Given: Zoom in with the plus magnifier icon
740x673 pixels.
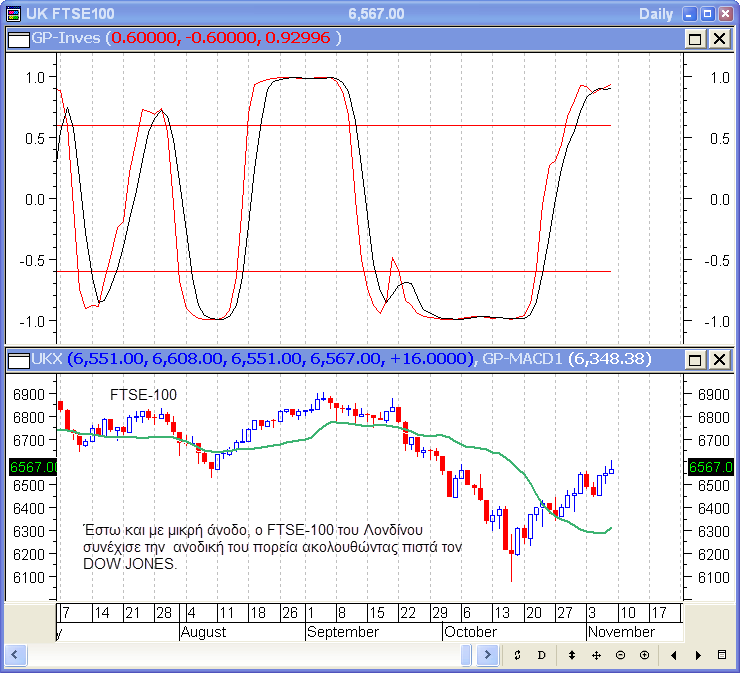Looking at the screenshot, I should point(644,655).
